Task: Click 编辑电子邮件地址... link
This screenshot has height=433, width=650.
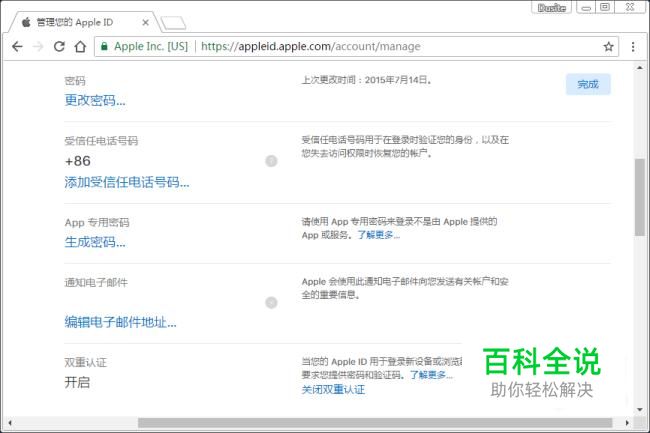Action: coord(120,322)
